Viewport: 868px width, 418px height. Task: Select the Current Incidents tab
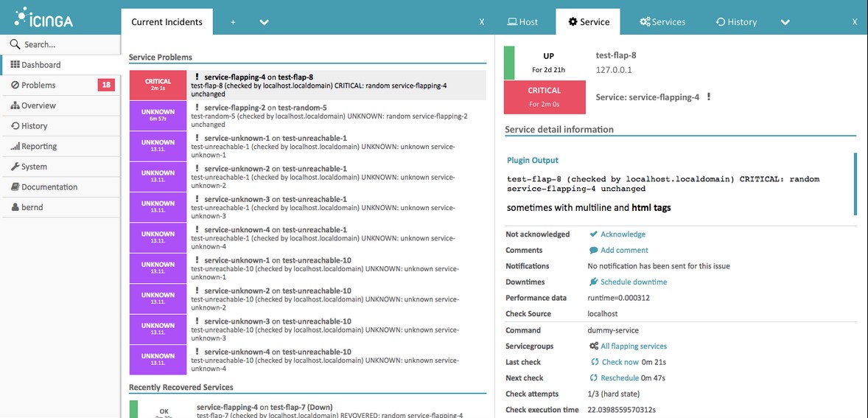(x=167, y=22)
